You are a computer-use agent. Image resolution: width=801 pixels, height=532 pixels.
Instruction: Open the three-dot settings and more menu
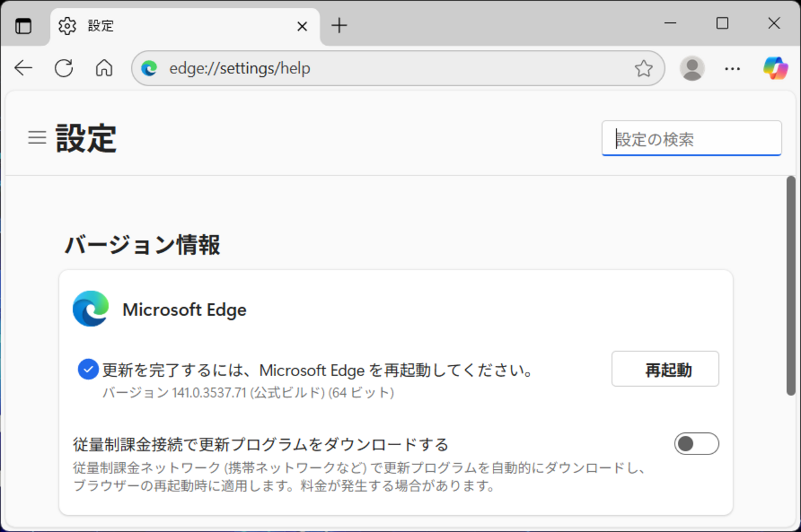(732, 68)
